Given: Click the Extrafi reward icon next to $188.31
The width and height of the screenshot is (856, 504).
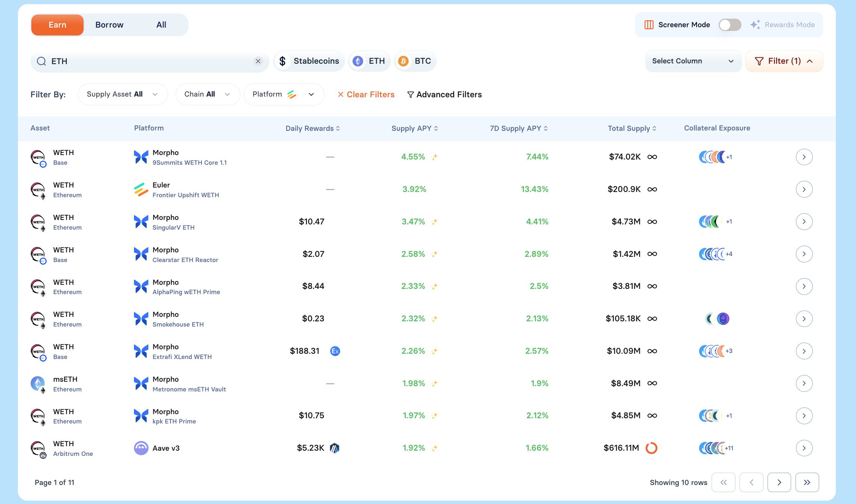Looking at the screenshot, I should pyautogui.click(x=335, y=351).
